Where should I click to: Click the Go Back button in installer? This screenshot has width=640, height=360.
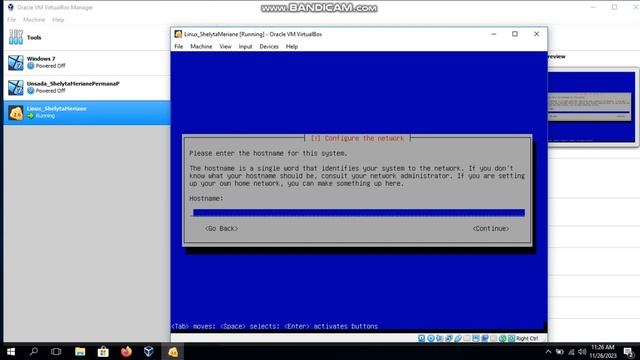221,229
